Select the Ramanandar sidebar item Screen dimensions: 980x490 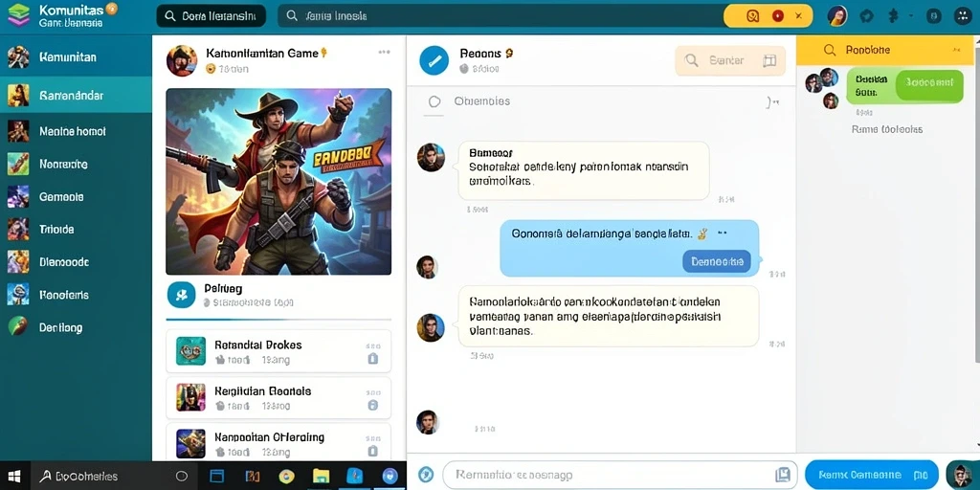click(76, 95)
